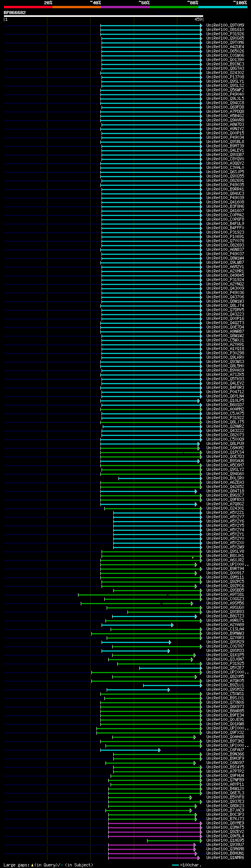The image size is (251, 868).
Task: Click the purple ~60% legend segment
Action: (125, 7)
